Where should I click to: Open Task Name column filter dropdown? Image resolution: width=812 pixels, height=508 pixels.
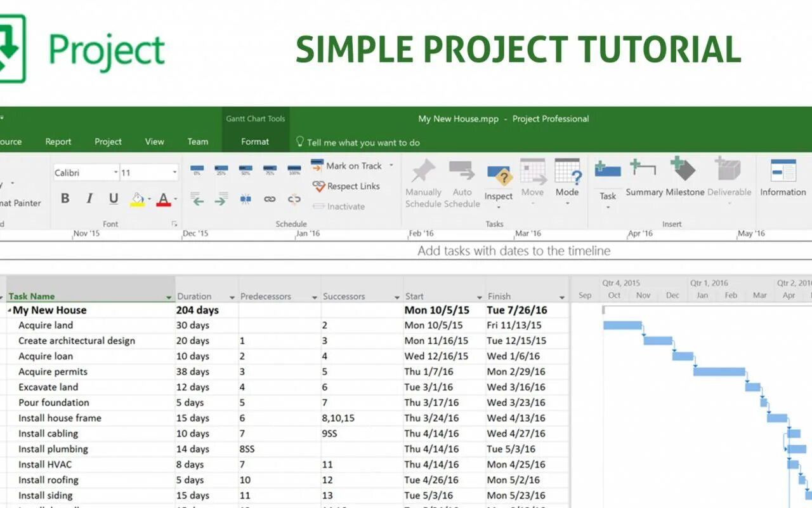[x=169, y=297]
